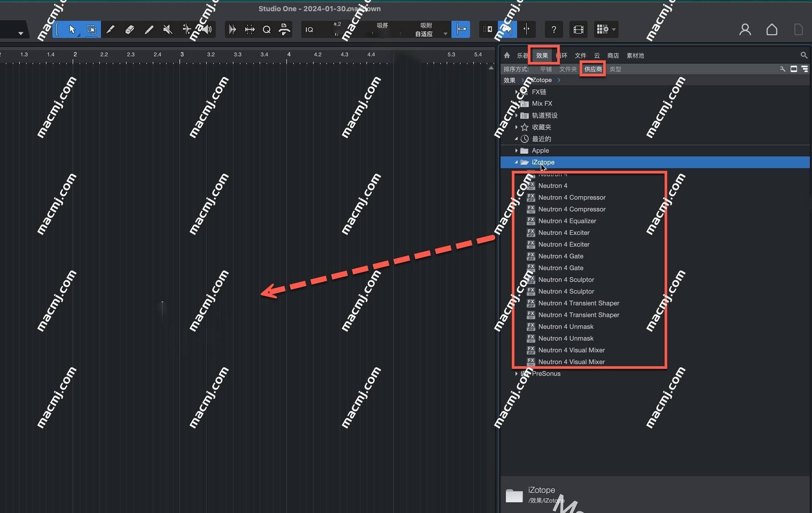Screen dimensions: 812x513
Task: Expand the PreSonus vendor folder
Action: click(x=516, y=374)
